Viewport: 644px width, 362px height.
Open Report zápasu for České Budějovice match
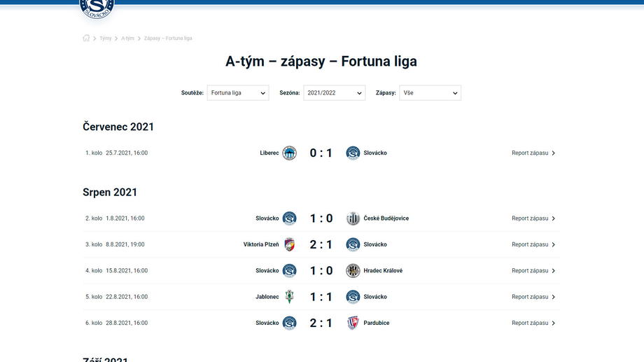tap(533, 218)
